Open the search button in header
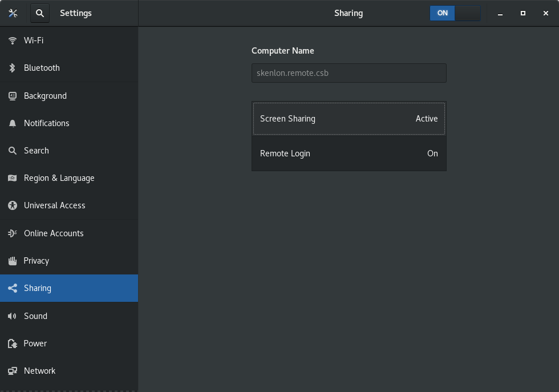Screen dimensions: 559x392 click(x=39, y=13)
